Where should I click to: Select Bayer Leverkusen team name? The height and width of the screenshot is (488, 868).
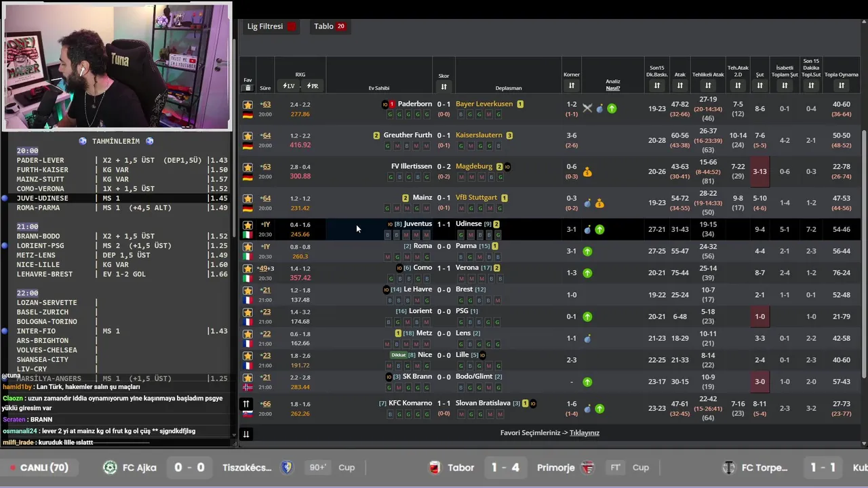point(484,104)
